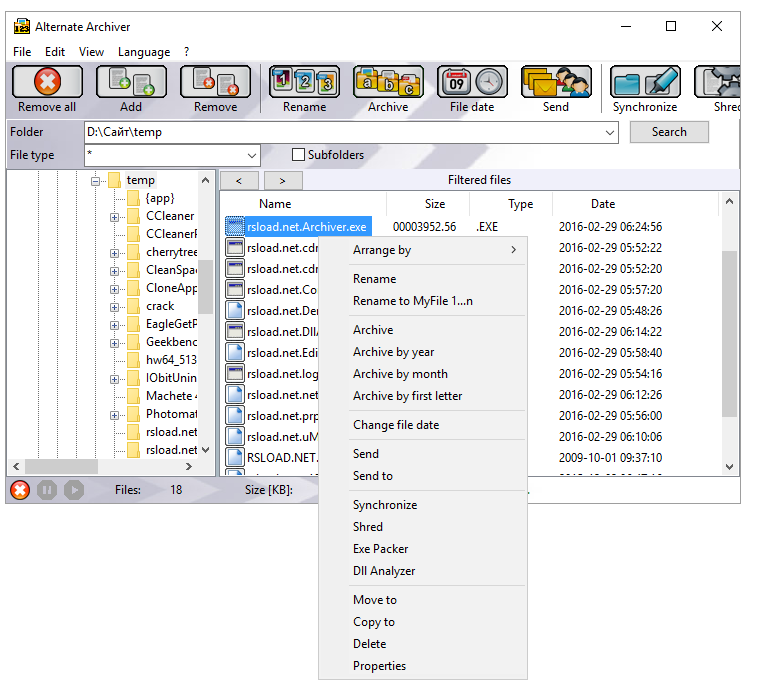The image size is (759, 699).
Task: Click the folder tree horizontal scrollbar thumb
Action: coord(61,466)
